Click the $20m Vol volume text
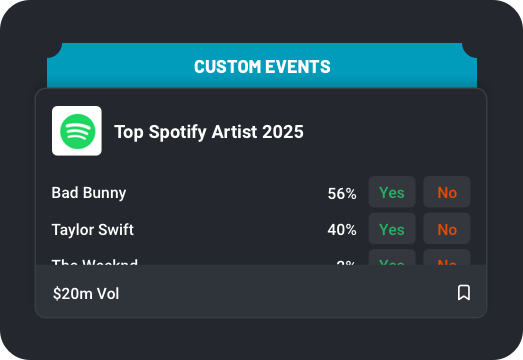This screenshot has width=523, height=360. coord(86,294)
